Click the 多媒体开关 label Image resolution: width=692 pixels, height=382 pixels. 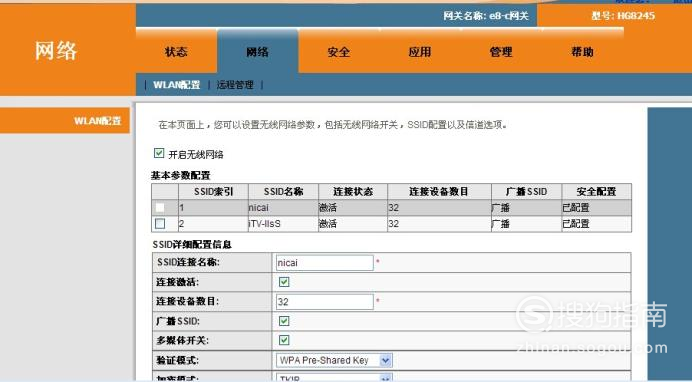click(183, 341)
